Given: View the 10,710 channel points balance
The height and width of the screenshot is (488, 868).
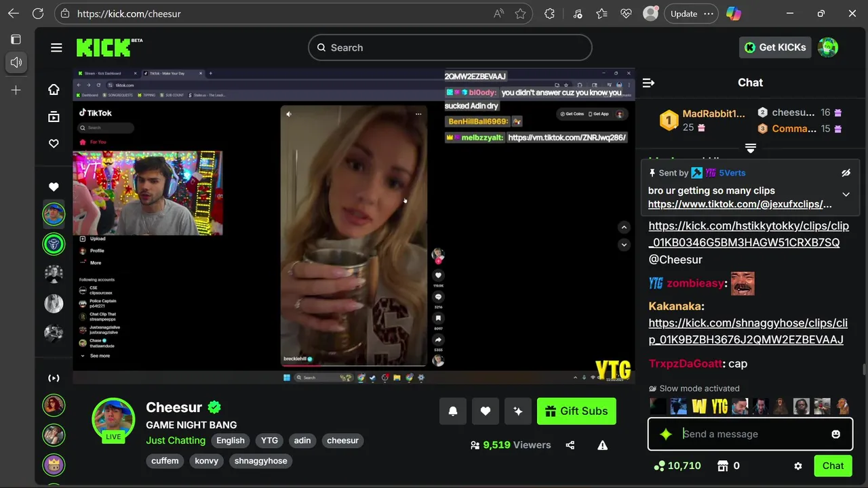Looking at the screenshot, I should (677, 466).
